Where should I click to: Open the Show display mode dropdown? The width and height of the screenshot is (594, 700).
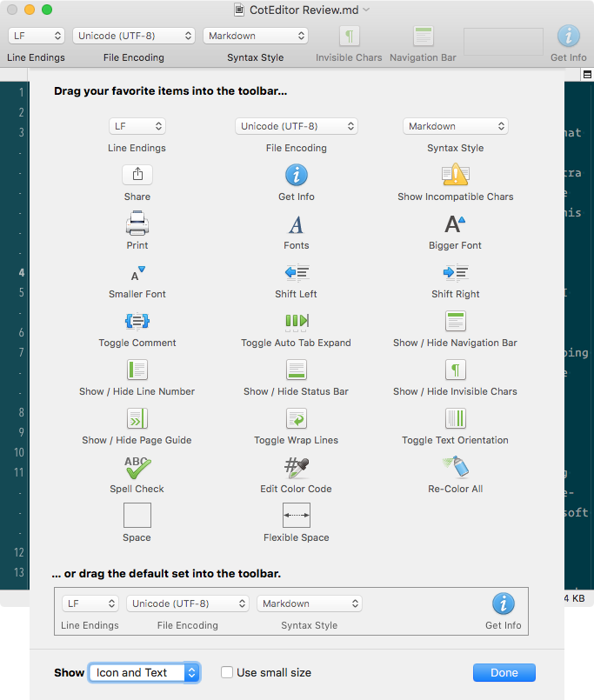tap(144, 673)
